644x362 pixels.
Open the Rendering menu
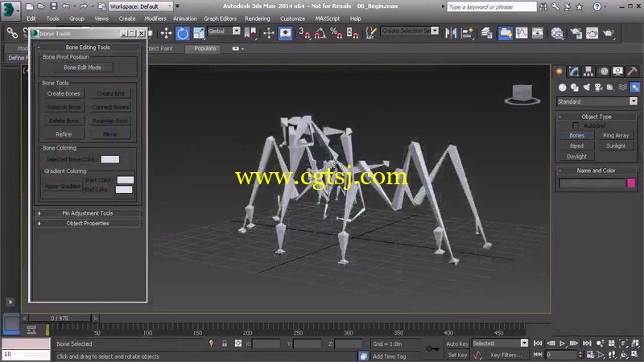click(x=258, y=19)
